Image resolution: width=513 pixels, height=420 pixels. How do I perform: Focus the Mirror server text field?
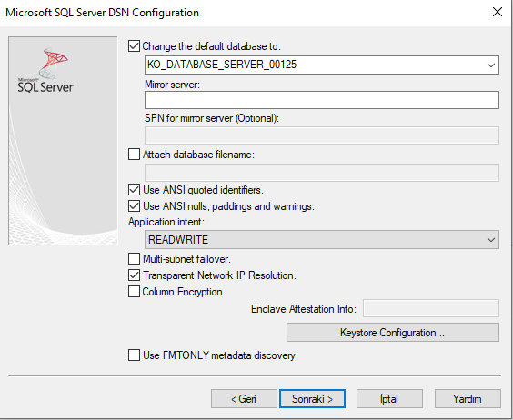click(322, 100)
